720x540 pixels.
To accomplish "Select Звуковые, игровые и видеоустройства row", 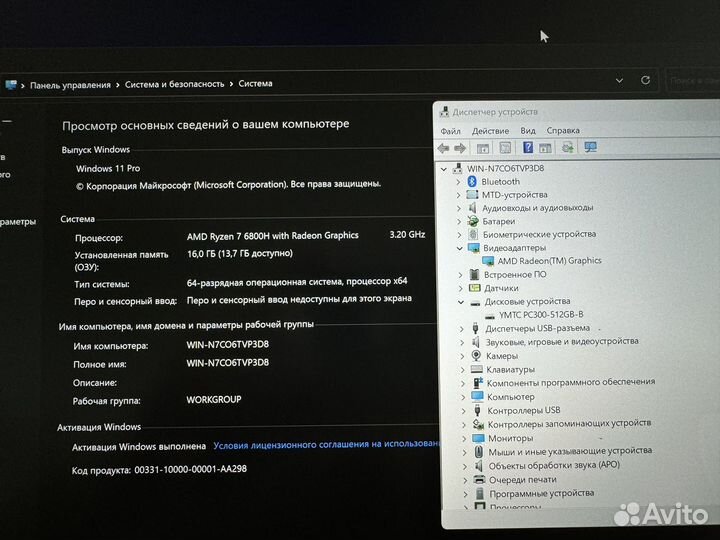I will (x=562, y=341).
